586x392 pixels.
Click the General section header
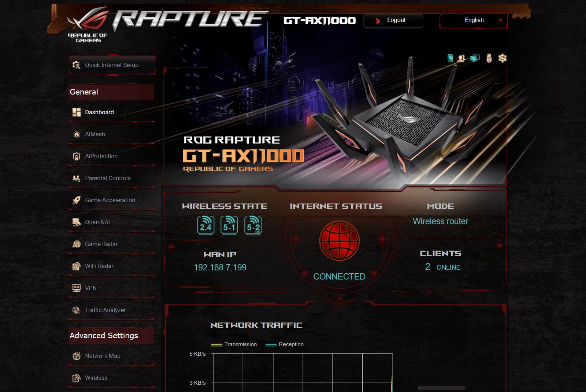pyautogui.click(x=111, y=92)
